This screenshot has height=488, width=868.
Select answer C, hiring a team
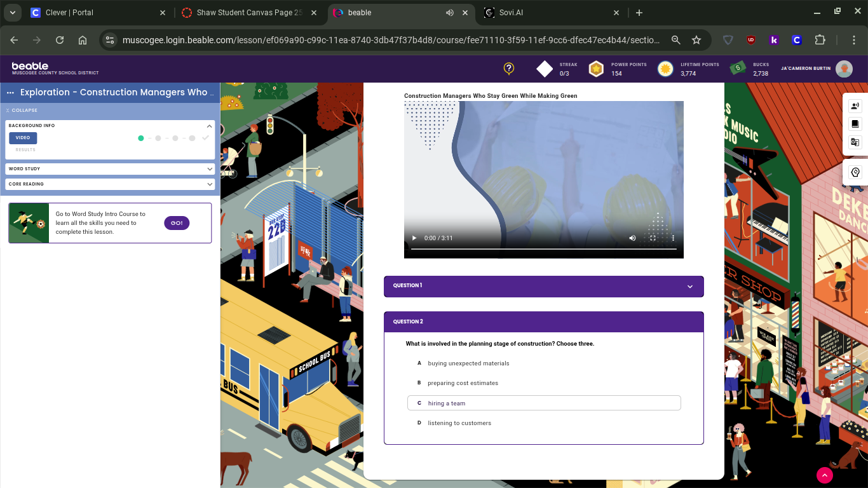pos(543,402)
